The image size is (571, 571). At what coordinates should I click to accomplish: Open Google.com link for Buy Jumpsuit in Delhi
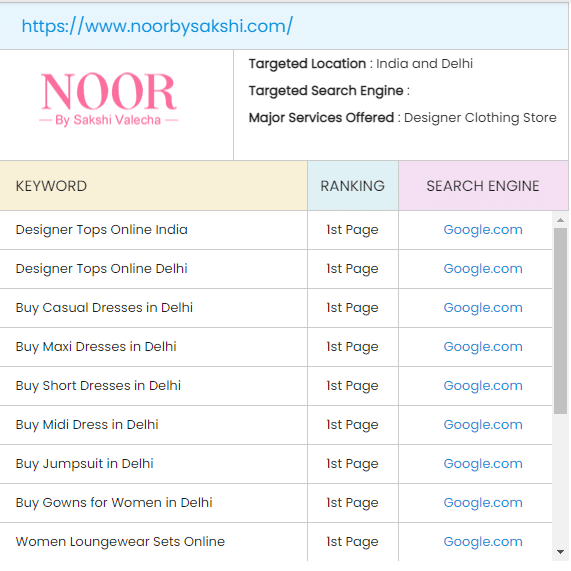[483, 463]
